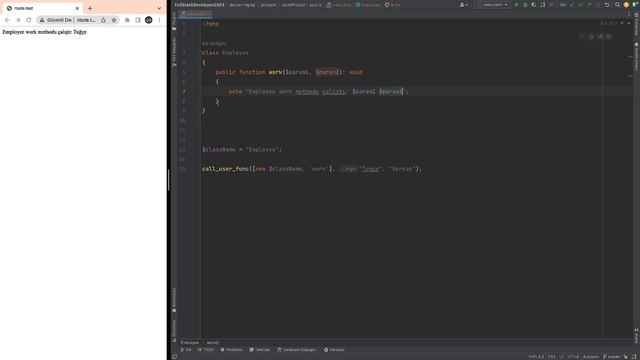Click the 4 spaces indent status item
640x360 pixels.
(x=591, y=357)
